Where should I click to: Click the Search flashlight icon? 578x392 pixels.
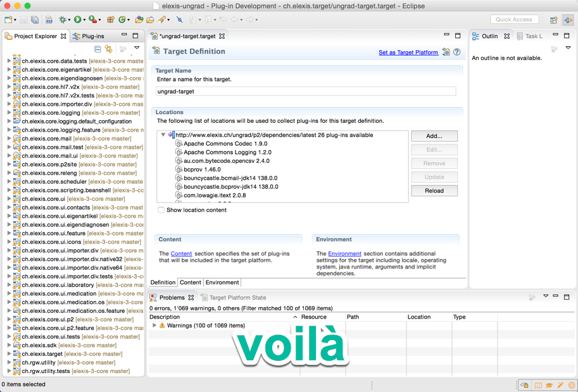(x=161, y=20)
